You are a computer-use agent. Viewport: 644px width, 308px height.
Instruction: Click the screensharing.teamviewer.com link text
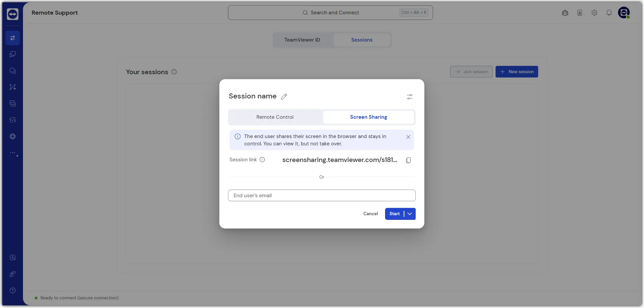click(x=339, y=160)
